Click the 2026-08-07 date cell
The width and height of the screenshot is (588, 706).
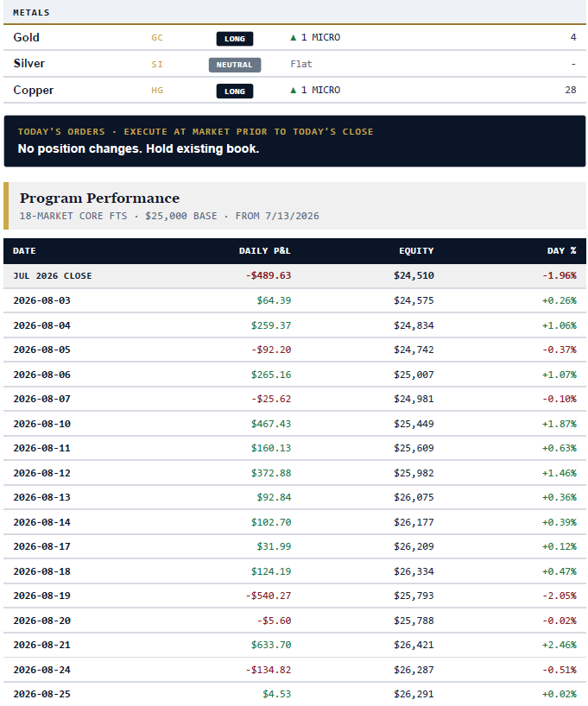coord(42,399)
